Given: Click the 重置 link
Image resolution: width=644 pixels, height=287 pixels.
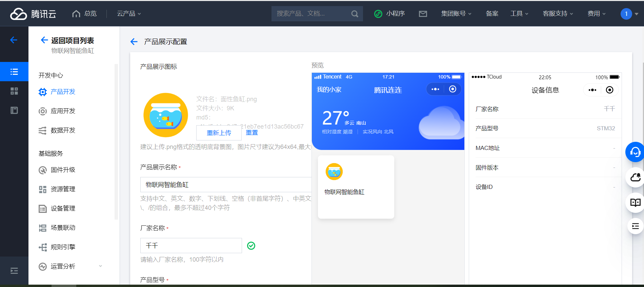Looking at the screenshot, I should pyautogui.click(x=252, y=133).
